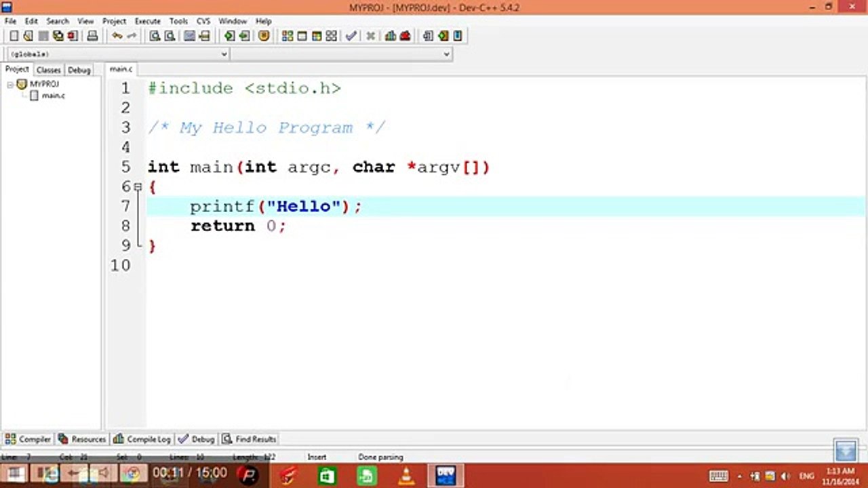Select main.c in the project tree
The image size is (868, 488).
pos(54,96)
